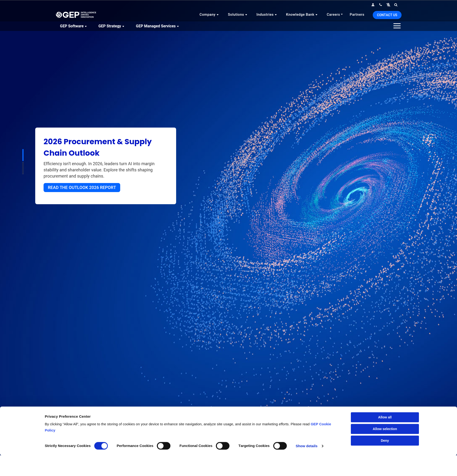Click the search magnifier icon

[x=396, y=5]
